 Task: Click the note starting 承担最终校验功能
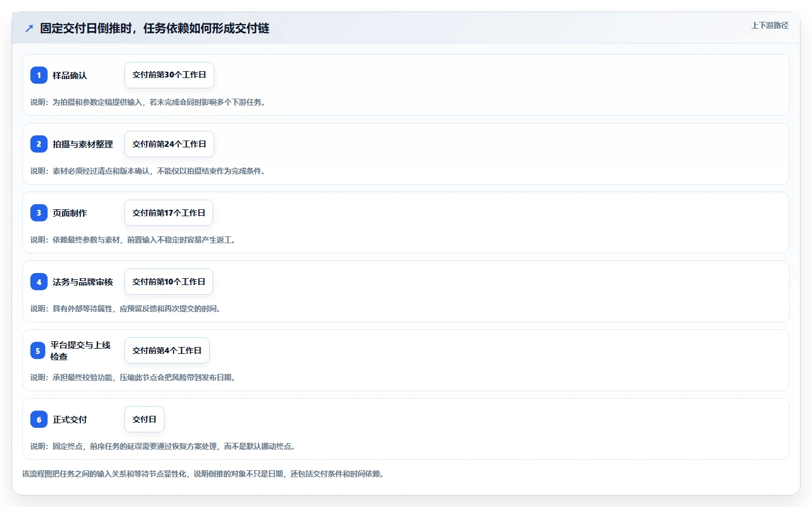coord(133,377)
